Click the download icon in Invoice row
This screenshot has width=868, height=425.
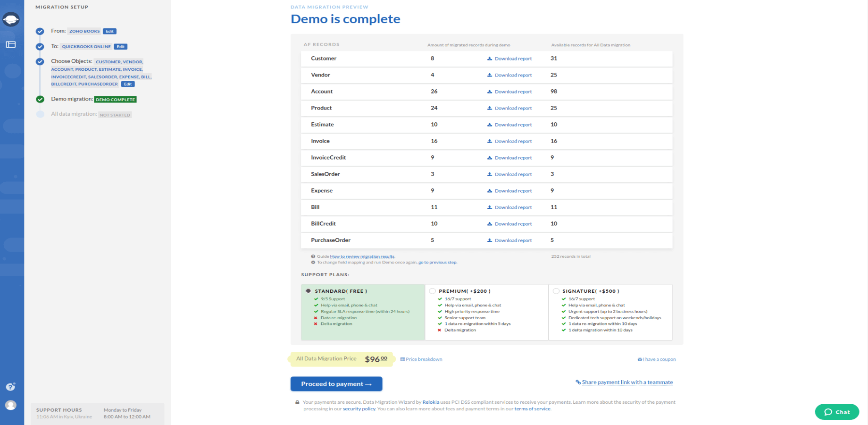[490, 141]
